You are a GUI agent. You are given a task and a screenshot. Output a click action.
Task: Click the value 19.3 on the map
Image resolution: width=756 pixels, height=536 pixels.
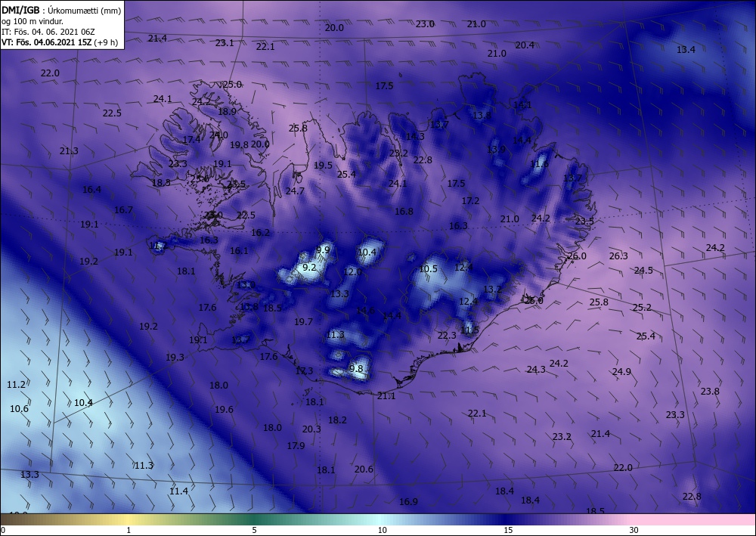(175, 357)
